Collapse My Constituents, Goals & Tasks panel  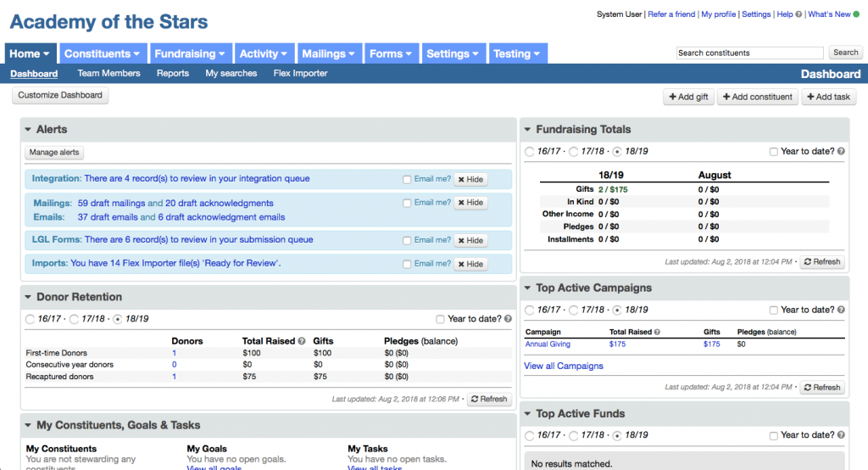pyautogui.click(x=28, y=426)
